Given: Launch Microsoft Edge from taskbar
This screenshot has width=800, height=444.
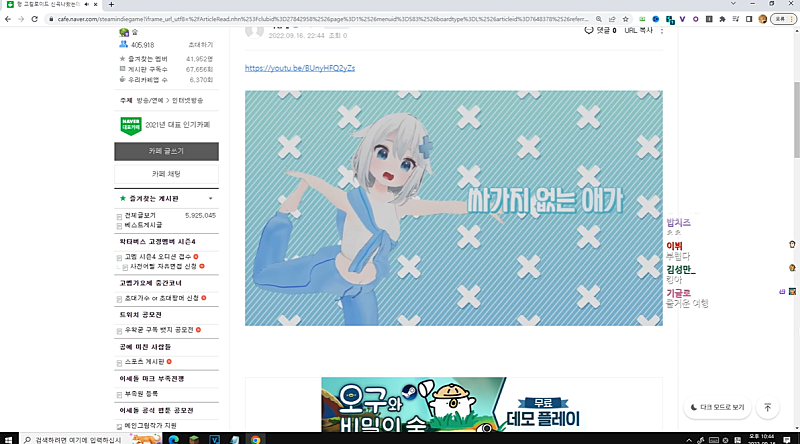Looking at the screenshot, I should 173,439.
